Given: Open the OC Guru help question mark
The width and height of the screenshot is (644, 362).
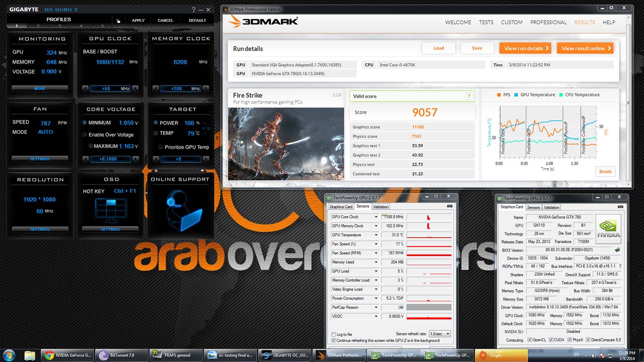Looking at the screenshot, I should point(193,9).
